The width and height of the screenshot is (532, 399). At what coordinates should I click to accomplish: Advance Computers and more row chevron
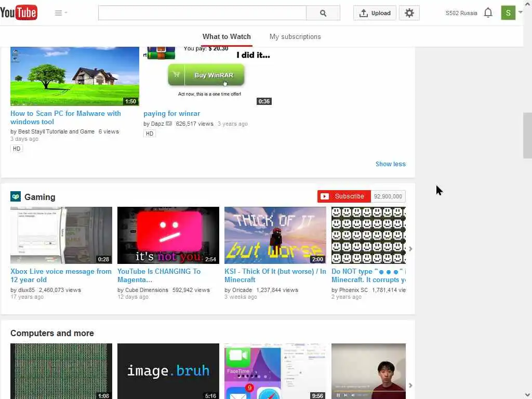tap(410, 385)
